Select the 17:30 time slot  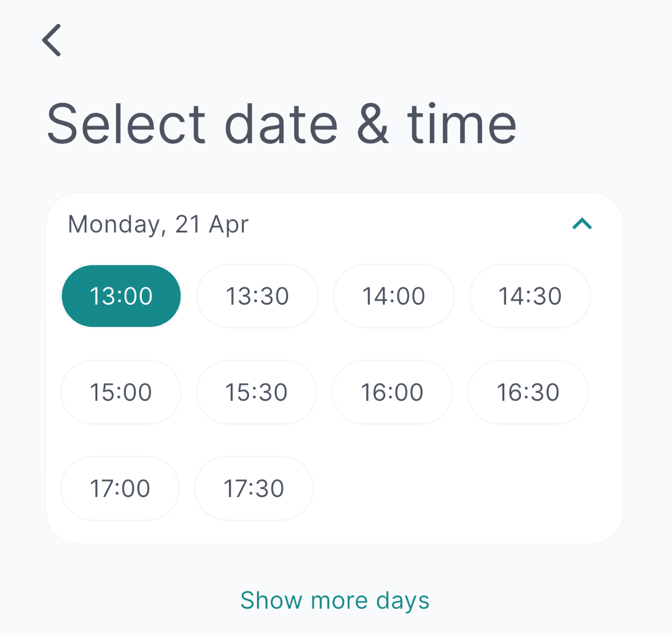click(x=254, y=488)
